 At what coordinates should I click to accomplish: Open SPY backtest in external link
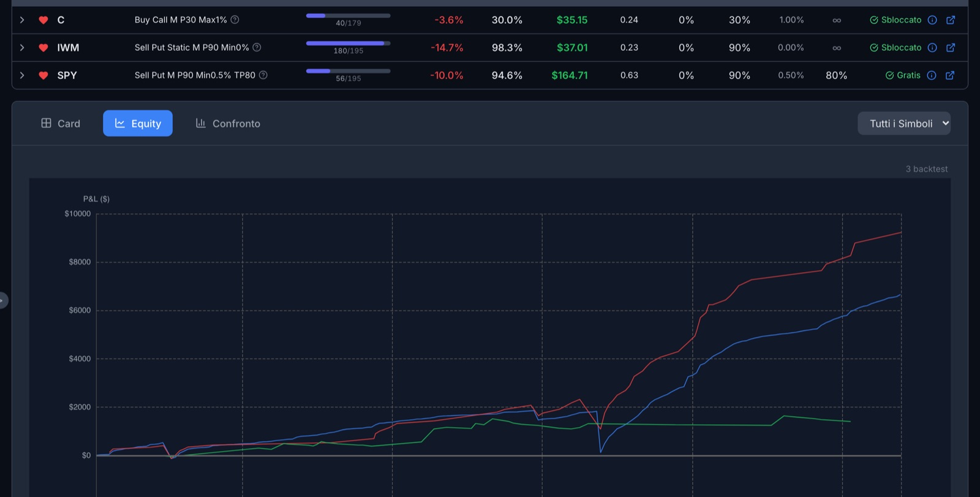[950, 75]
